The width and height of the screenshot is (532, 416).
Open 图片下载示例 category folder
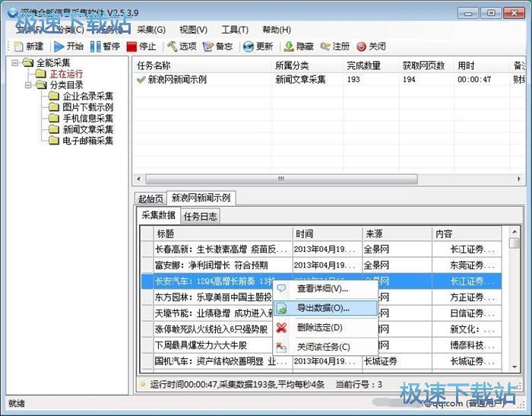88,107
